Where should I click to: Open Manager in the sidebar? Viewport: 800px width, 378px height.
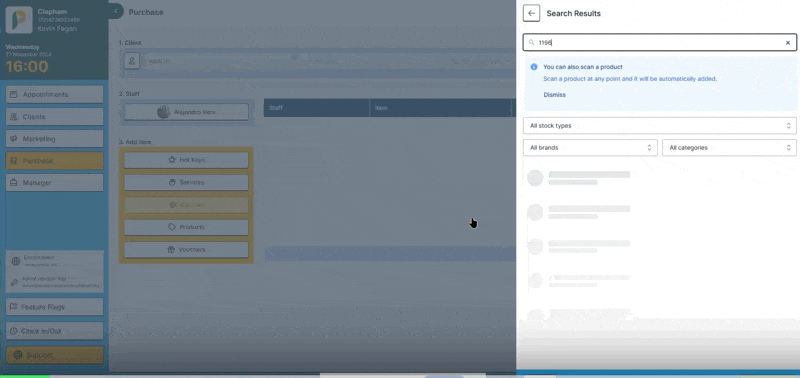coord(55,183)
